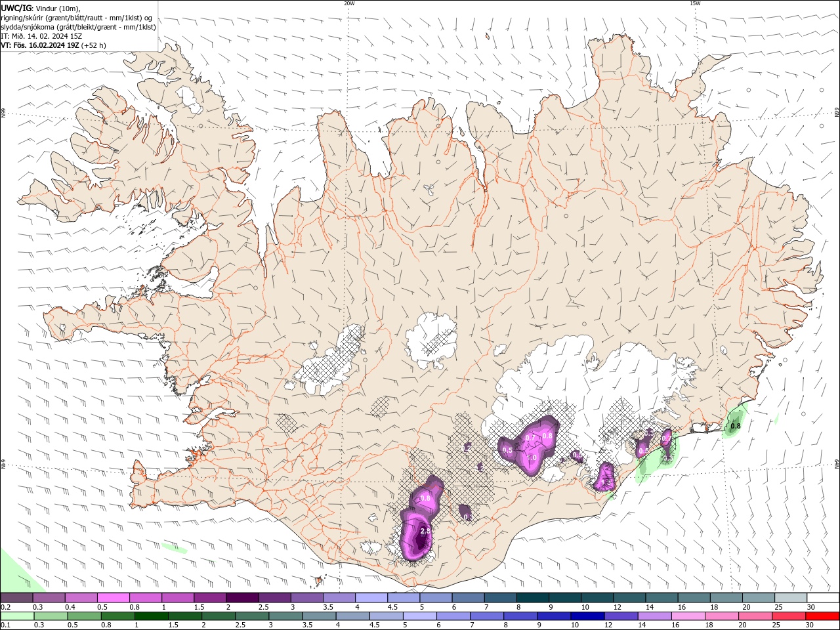Select the 0.2 swatch in the upper snow legend
840x630 pixels.
coord(16,598)
